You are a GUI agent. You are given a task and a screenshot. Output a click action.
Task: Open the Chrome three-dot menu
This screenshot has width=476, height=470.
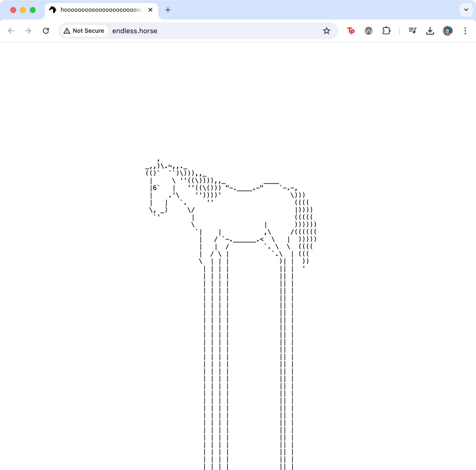[x=465, y=31]
